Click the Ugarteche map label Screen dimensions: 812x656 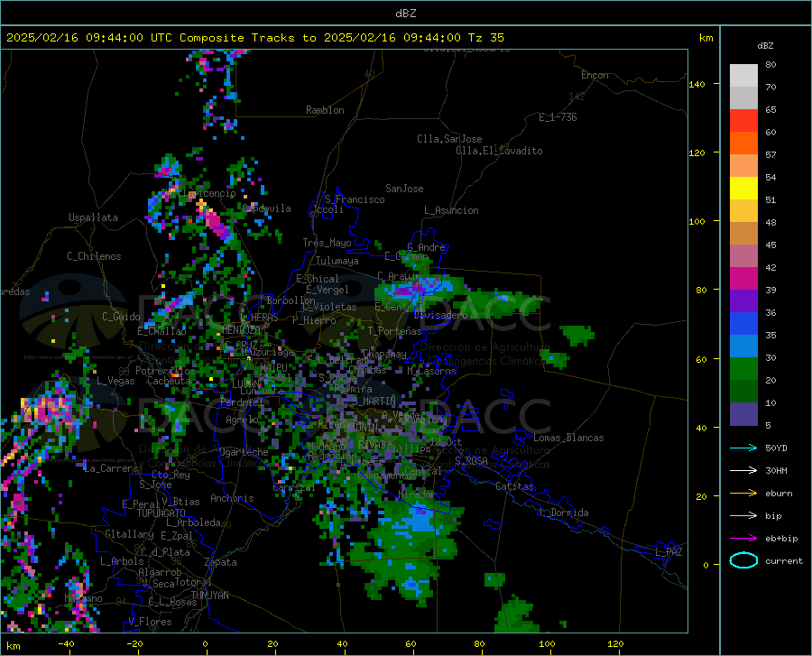[244, 451]
